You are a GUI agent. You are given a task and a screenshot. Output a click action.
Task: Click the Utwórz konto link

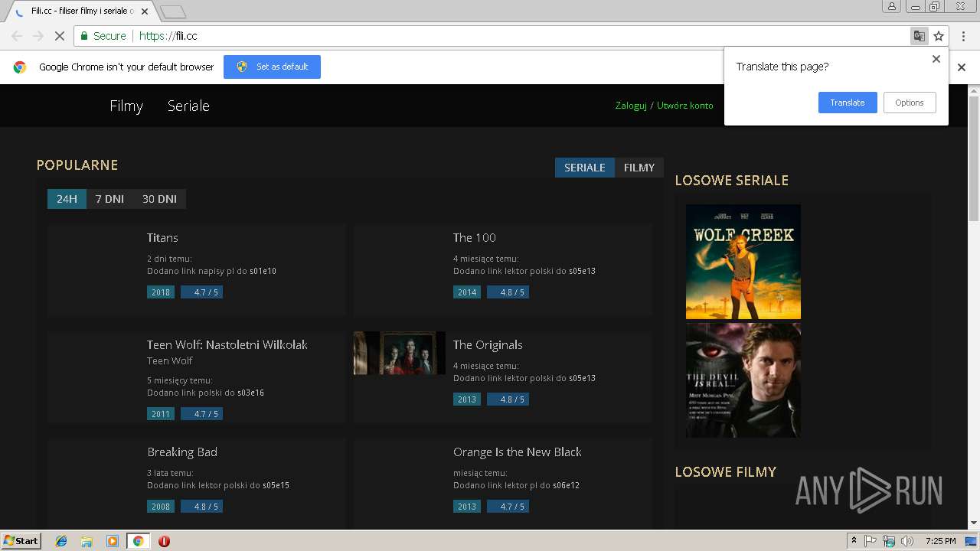(685, 106)
